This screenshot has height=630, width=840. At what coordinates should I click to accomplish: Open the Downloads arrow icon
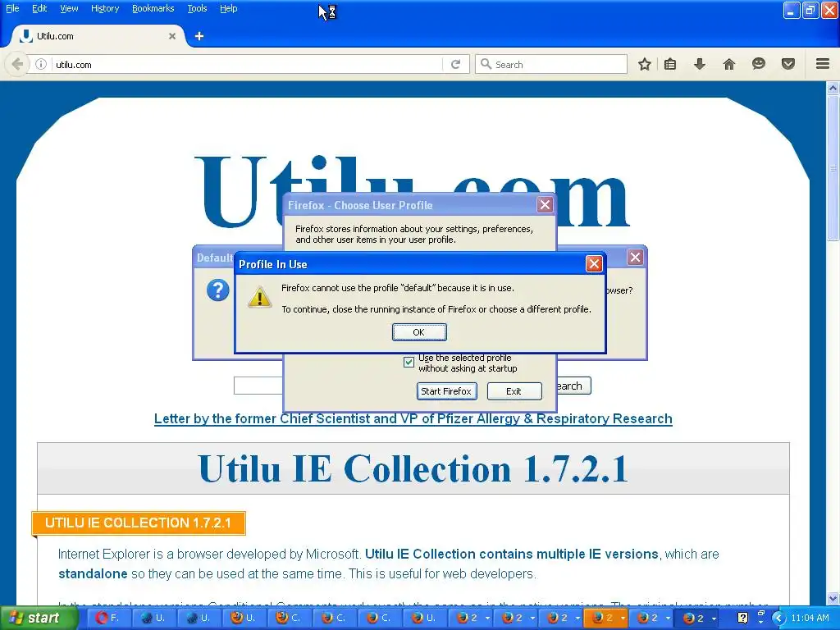(x=700, y=64)
